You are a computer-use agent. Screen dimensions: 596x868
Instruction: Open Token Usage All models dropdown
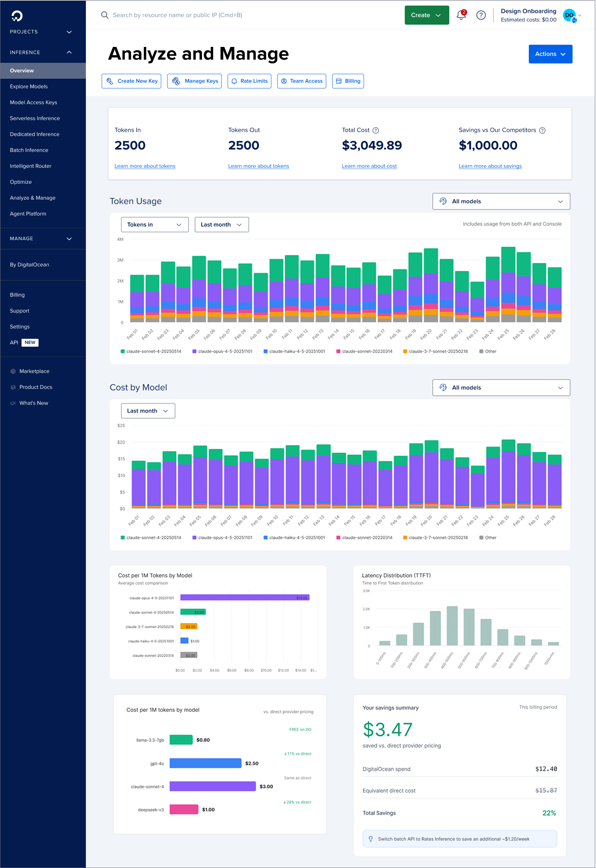tap(501, 202)
